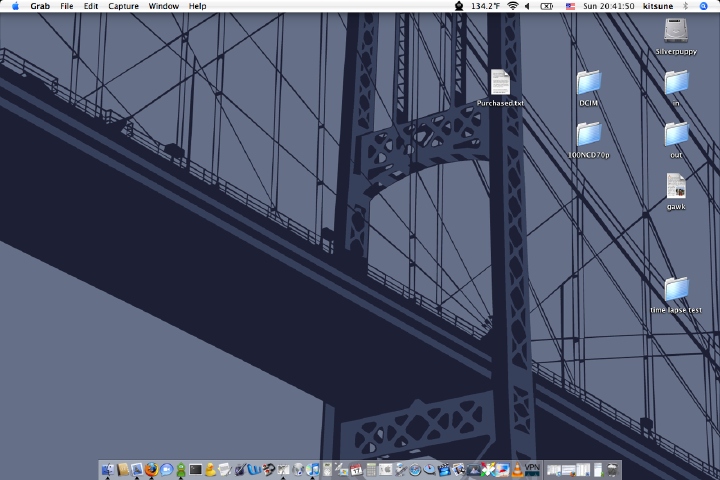Open the Window menu
The height and width of the screenshot is (480, 720).
click(x=163, y=6)
